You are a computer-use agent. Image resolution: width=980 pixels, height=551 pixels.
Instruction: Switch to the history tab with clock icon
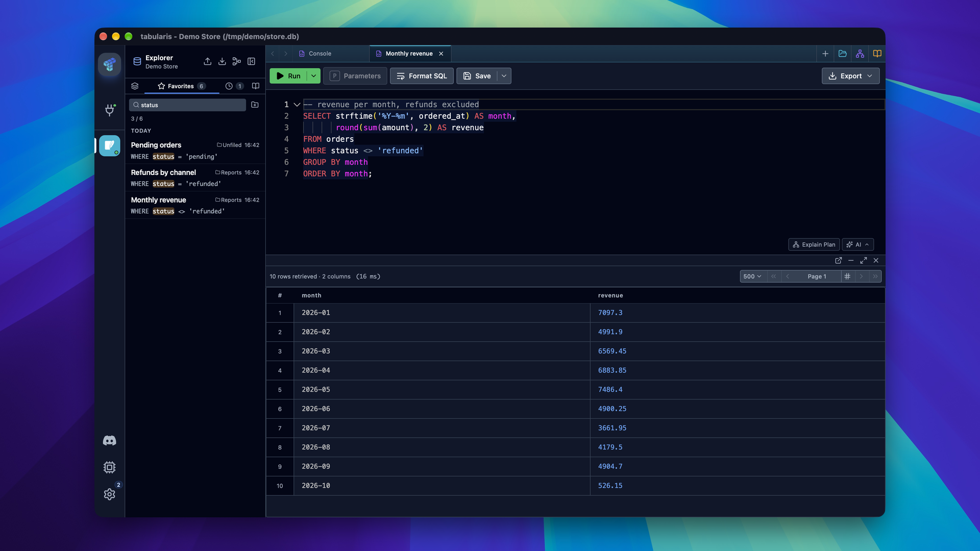234,86
